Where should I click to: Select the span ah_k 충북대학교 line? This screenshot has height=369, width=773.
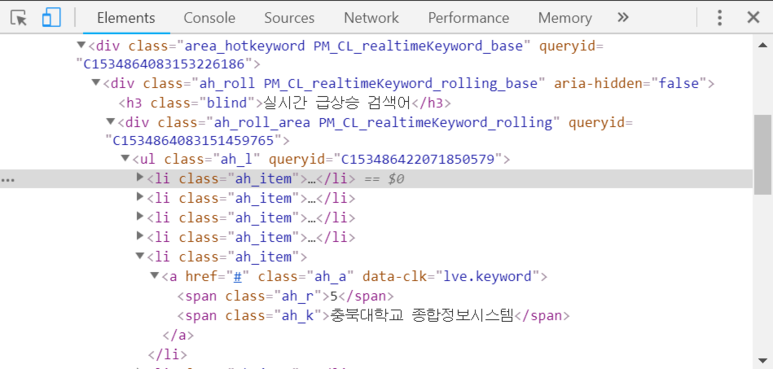(374, 316)
